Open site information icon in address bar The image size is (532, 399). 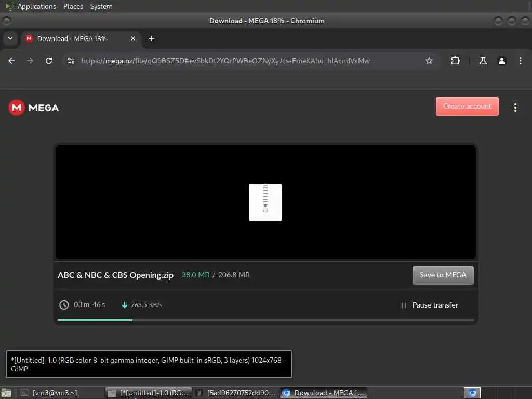click(71, 61)
